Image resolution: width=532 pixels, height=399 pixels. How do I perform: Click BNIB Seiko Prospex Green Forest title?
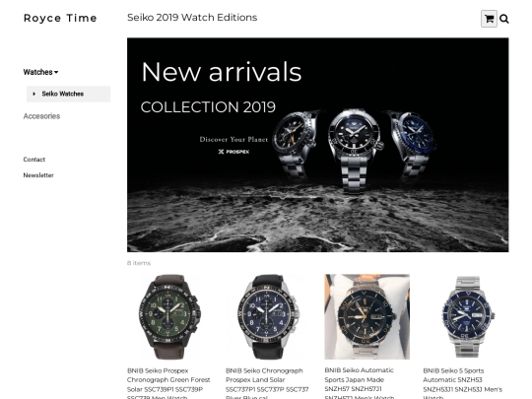coord(168,384)
